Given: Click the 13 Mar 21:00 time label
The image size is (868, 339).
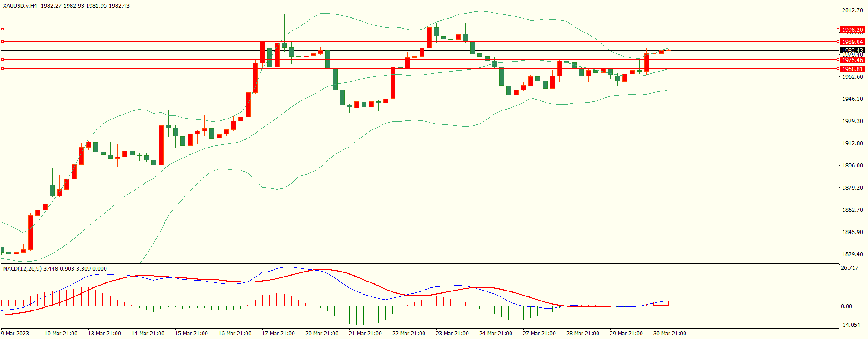Looking at the screenshot, I should 104,334.
